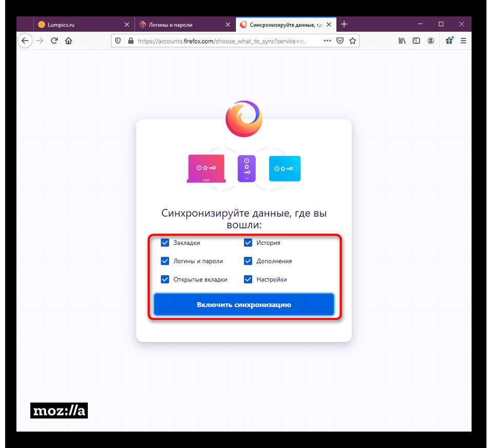
Task: Open the Library icon
Action: click(402, 41)
